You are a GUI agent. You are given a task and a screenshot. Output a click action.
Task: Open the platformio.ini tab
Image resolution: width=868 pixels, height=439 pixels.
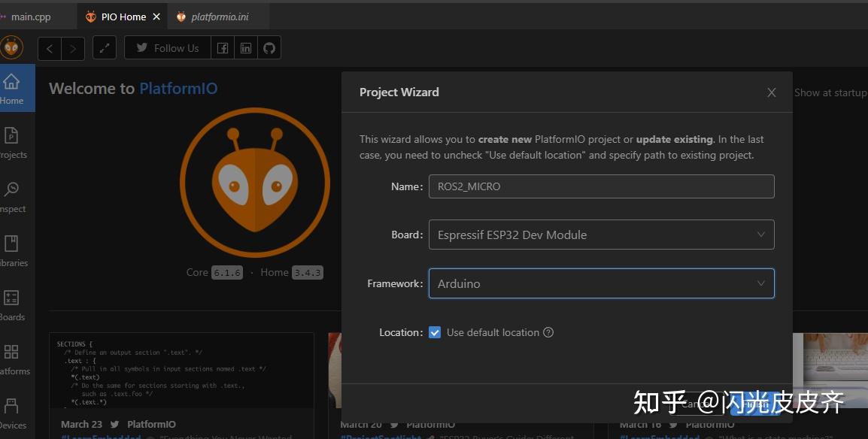219,17
